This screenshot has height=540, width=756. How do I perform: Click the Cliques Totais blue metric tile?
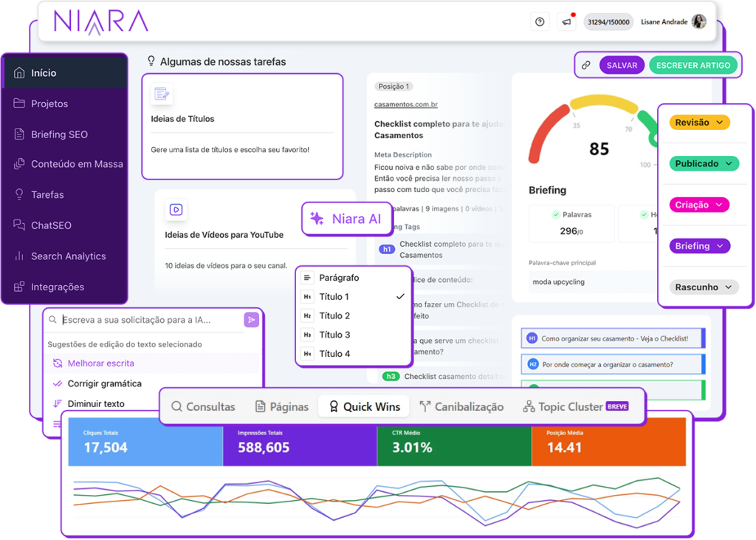coord(145,442)
